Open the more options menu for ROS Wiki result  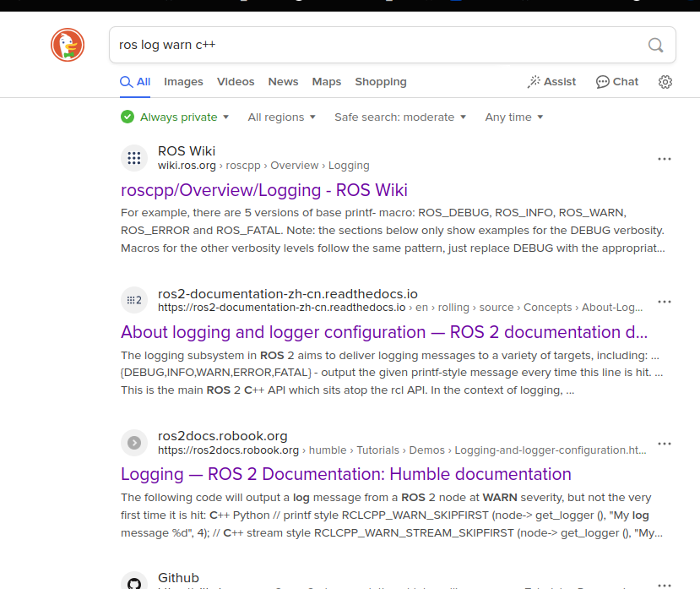point(665,159)
